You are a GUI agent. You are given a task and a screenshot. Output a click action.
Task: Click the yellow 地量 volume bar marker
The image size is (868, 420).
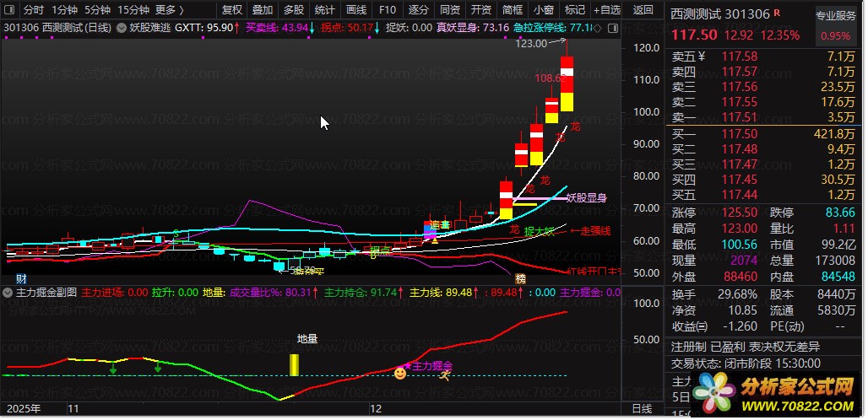(295, 364)
